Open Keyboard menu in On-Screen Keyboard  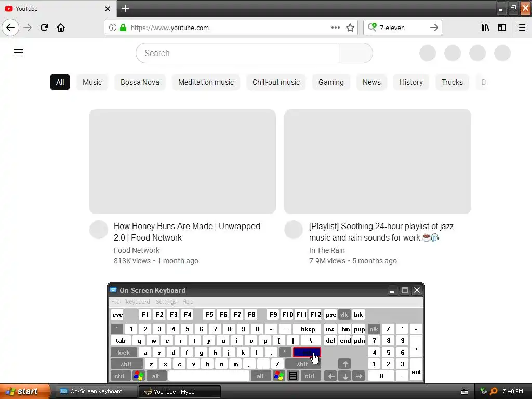coord(137,302)
